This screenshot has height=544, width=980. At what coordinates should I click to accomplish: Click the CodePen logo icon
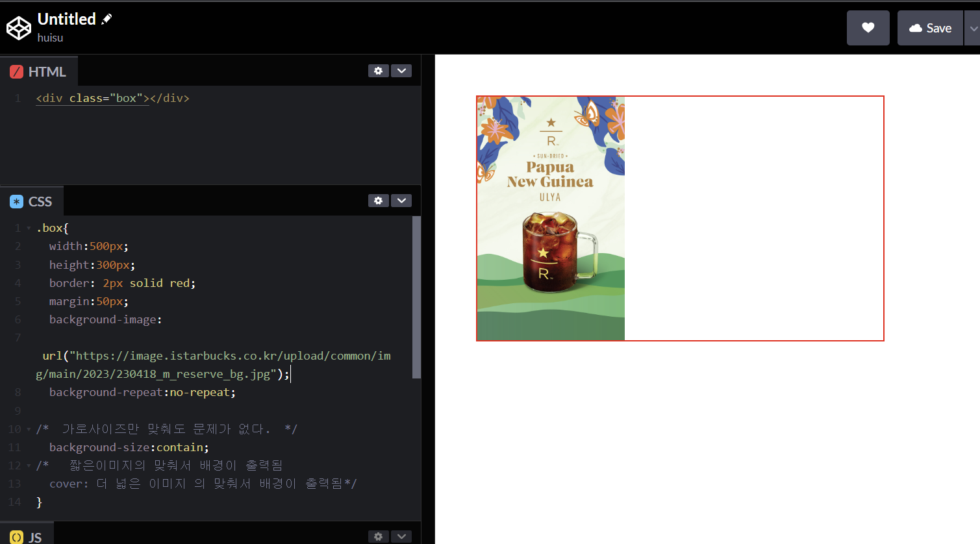(19, 28)
